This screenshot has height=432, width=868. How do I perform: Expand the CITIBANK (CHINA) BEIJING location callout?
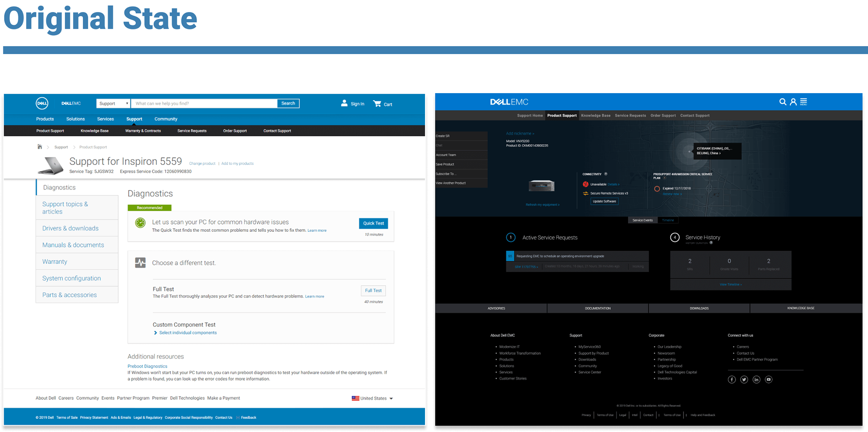click(717, 151)
